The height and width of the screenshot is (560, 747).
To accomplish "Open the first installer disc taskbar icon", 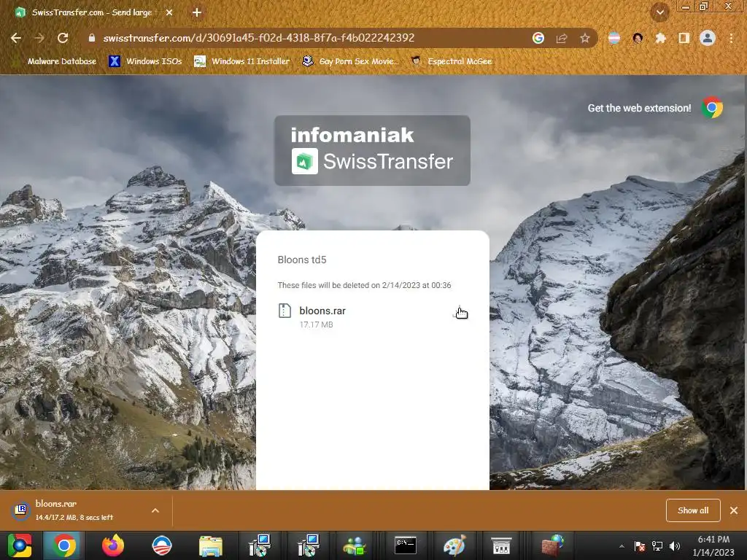I will 260,545.
